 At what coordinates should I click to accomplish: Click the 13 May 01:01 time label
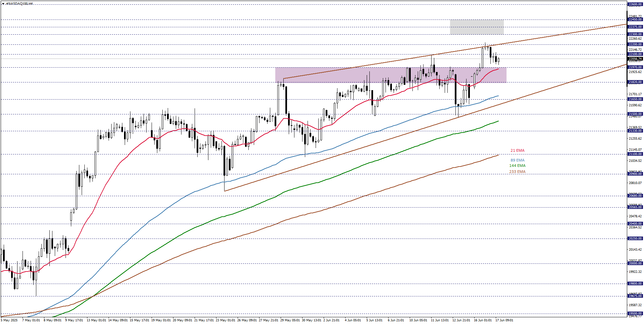(x=96, y=320)
